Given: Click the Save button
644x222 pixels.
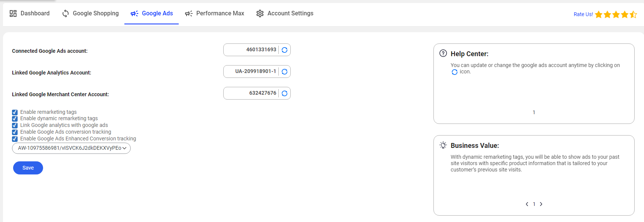Looking at the screenshot, I should 28,168.
